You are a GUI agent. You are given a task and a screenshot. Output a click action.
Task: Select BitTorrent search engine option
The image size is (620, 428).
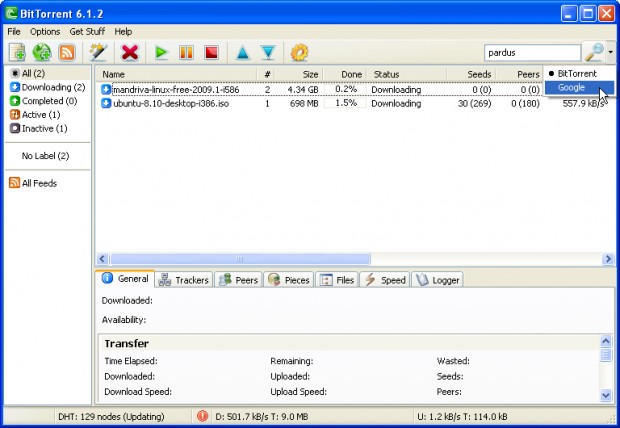coord(579,74)
